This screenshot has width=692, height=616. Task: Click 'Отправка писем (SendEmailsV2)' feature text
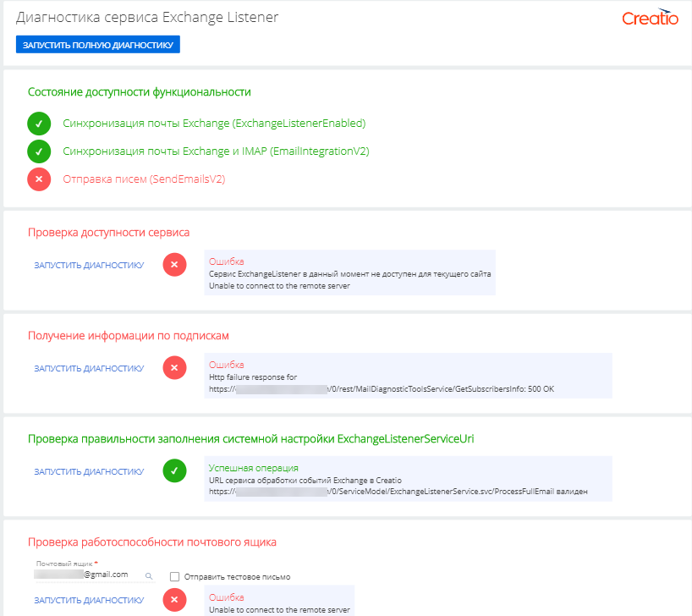click(144, 179)
